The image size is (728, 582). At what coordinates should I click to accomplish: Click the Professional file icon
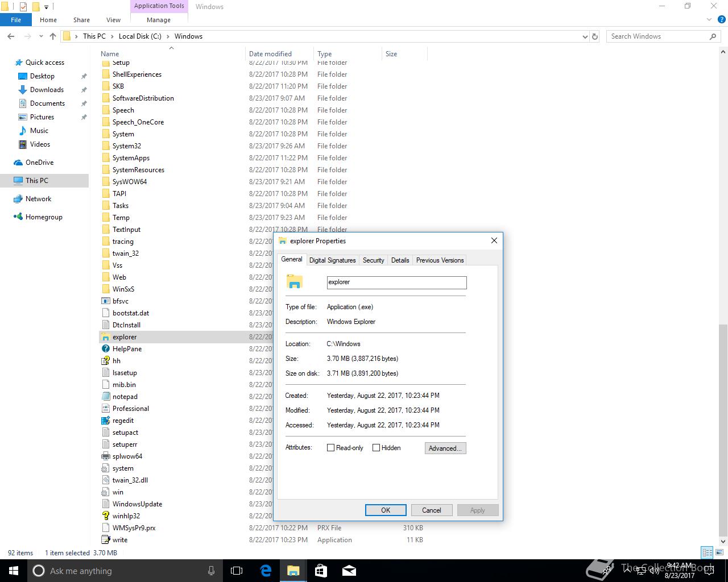[x=105, y=409]
